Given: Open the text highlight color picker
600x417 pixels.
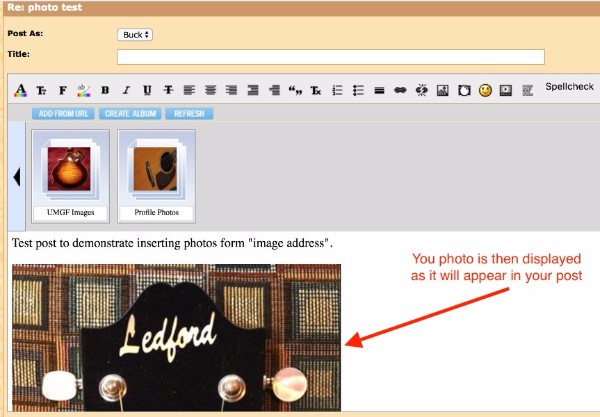Looking at the screenshot, I should pyautogui.click(x=83, y=90).
